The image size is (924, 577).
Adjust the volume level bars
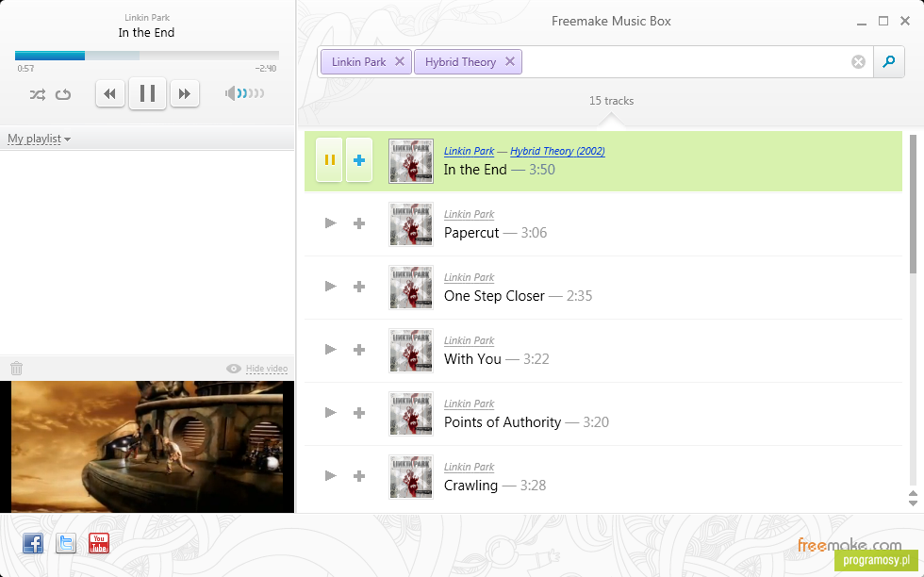click(x=251, y=93)
